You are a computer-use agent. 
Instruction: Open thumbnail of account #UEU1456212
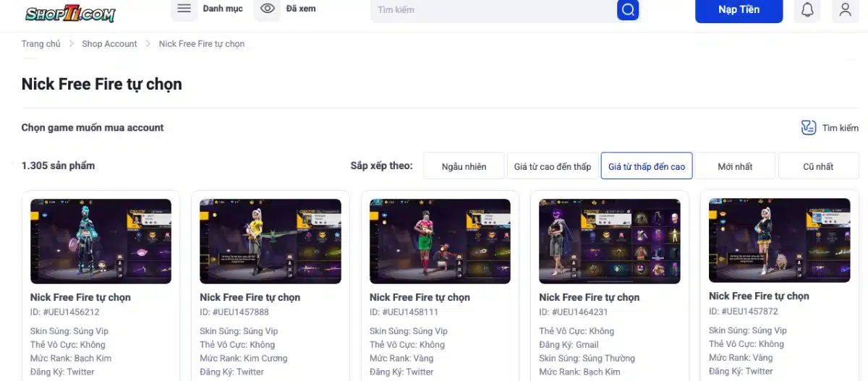click(x=101, y=241)
